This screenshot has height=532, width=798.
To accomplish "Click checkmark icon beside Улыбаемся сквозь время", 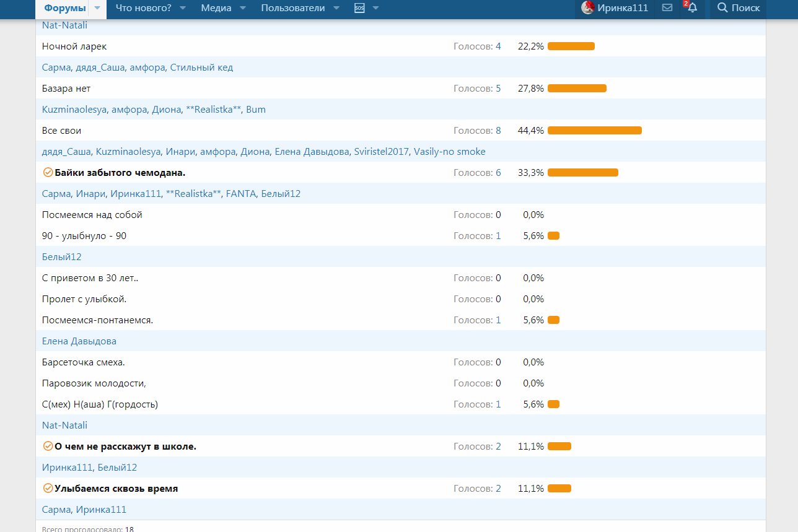I will coord(48,489).
